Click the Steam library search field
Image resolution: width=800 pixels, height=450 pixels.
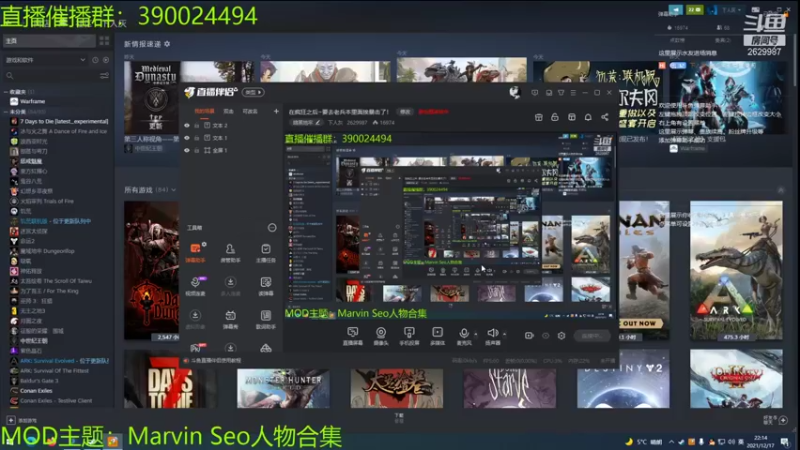[x=51, y=76]
